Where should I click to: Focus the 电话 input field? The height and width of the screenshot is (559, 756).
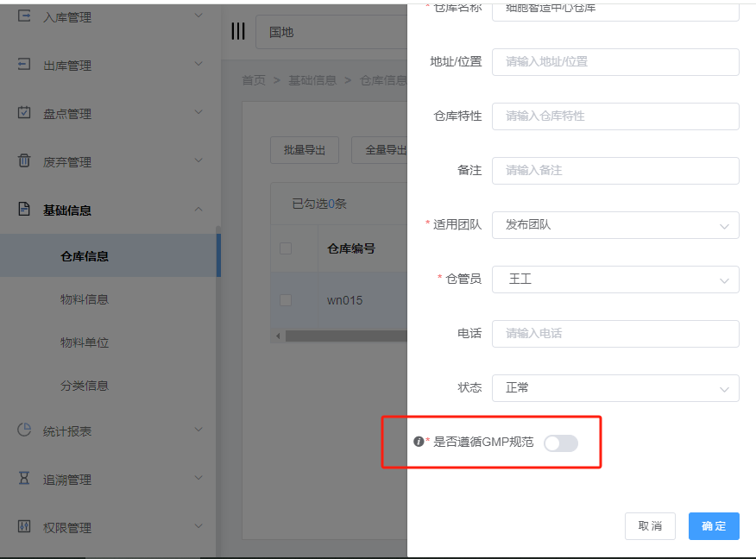click(x=615, y=334)
